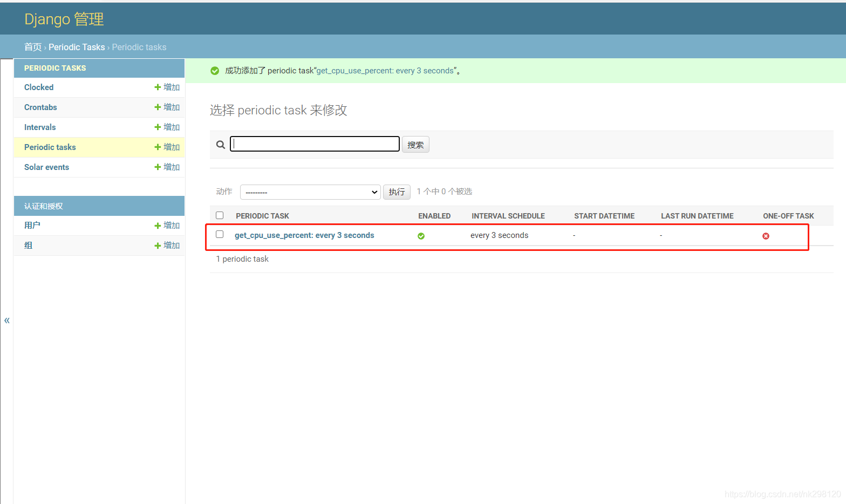846x504 pixels.
Task: Go to Periodic Tasks in breadcrumb
Action: pyautogui.click(x=77, y=47)
